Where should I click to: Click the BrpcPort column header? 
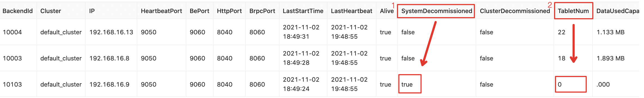click(x=262, y=11)
